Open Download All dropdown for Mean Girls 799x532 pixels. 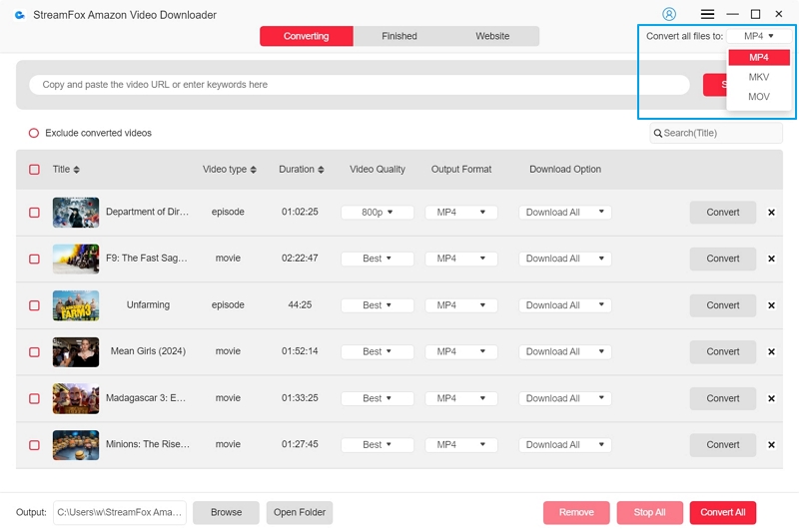565,351
